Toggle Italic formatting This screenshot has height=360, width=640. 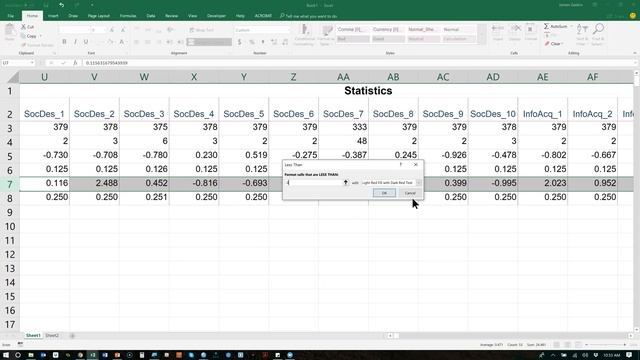[75, 42]
